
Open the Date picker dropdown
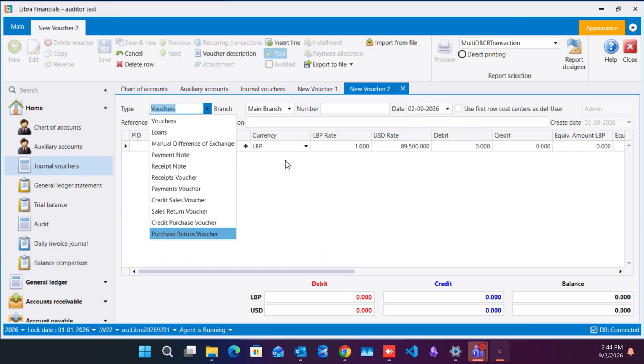tap(447, 109)
